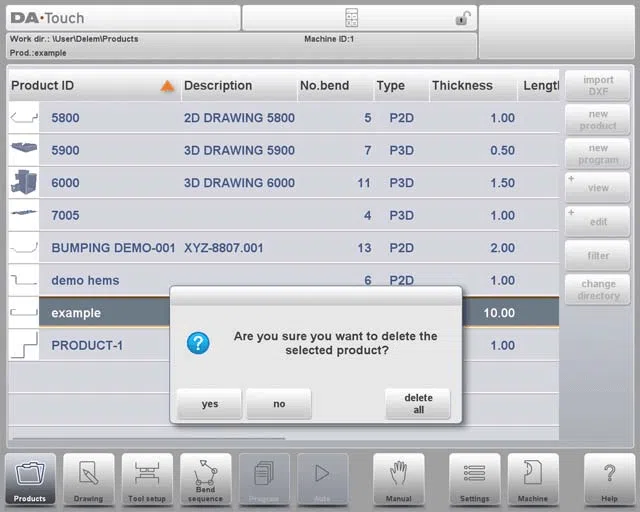Click Machine ID:1 text
This screenshot has height=512, width=640.
pos(329,39)
